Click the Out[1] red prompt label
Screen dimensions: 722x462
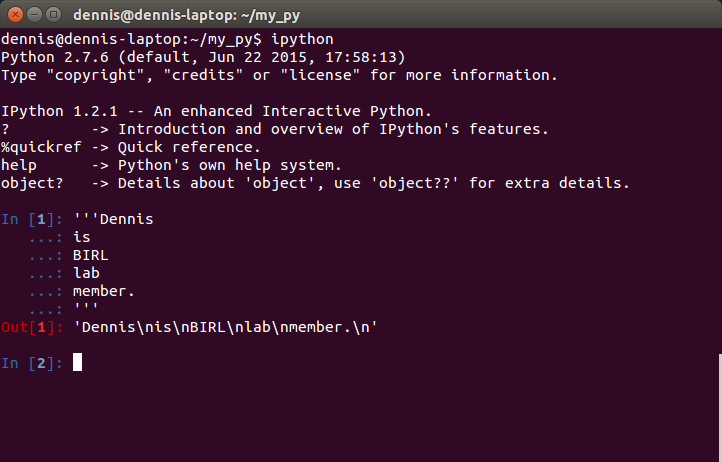(x=32, y=327)
